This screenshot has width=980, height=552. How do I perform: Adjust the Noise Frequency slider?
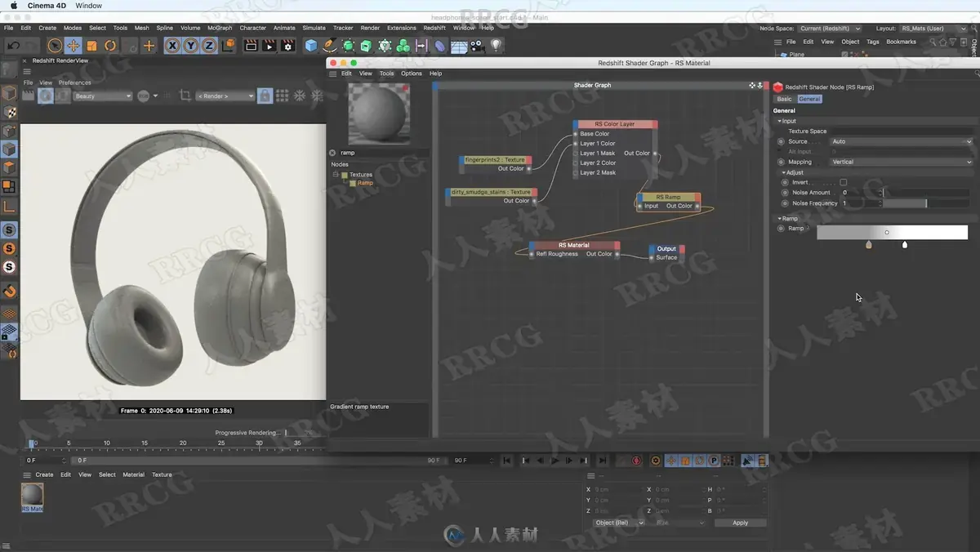point(926,203)
